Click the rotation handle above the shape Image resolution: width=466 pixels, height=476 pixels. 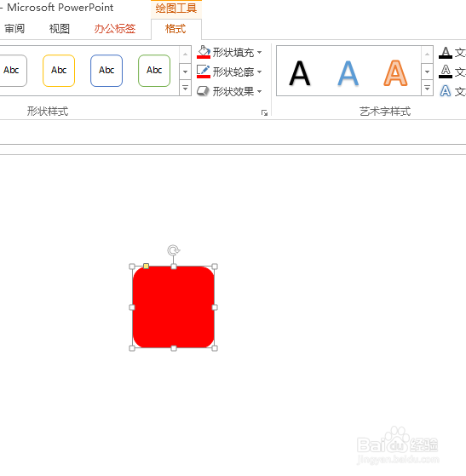tap(174, 250)
